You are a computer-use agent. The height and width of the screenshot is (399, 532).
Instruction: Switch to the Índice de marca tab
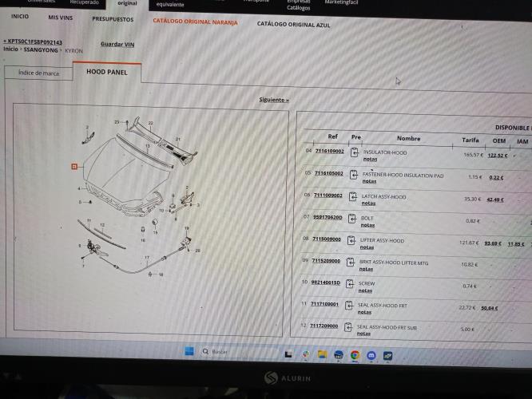38,73
